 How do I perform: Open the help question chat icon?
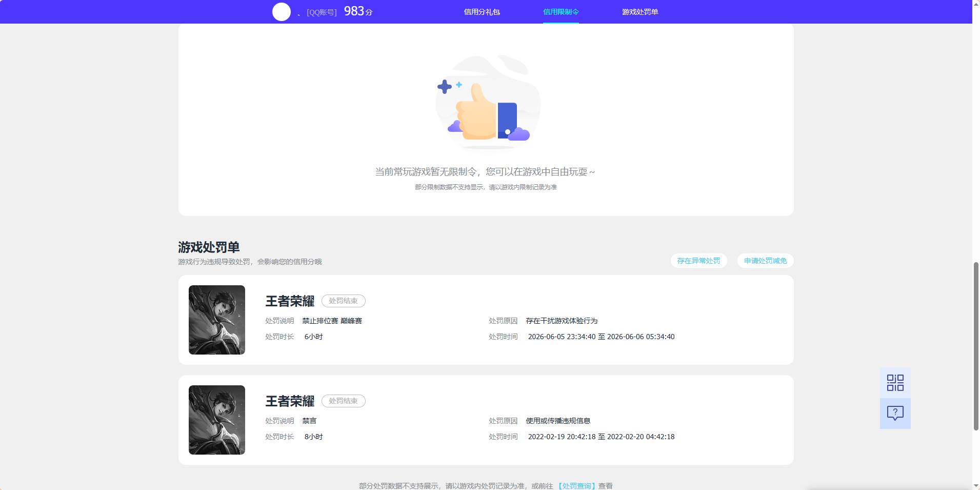pyautogui.click(x=895, y=414)
